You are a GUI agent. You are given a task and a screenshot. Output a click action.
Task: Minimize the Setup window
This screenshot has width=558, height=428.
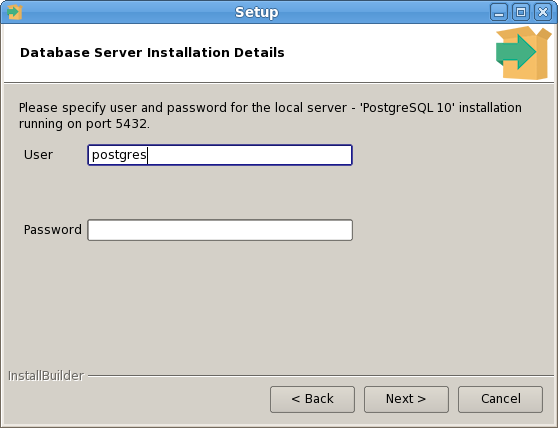[499, 12]
